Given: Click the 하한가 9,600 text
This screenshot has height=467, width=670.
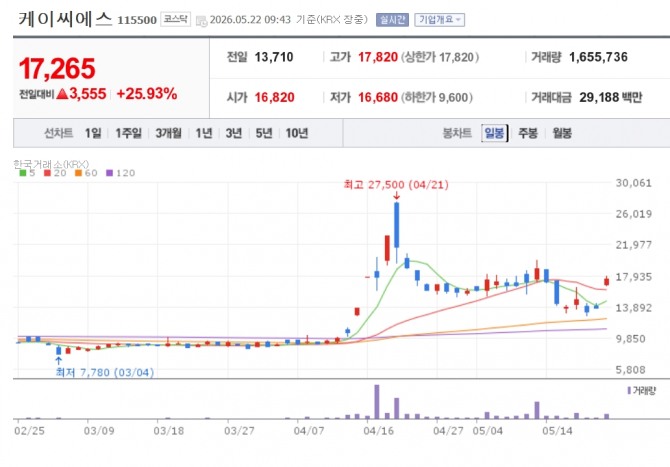Looking at the screenshot, I should [437, 97].
